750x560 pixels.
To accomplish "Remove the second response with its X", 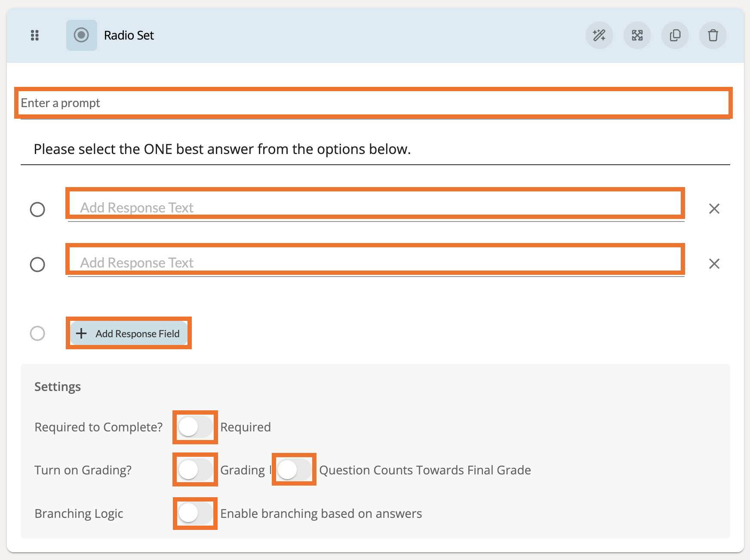I will [x=714, y=264].
